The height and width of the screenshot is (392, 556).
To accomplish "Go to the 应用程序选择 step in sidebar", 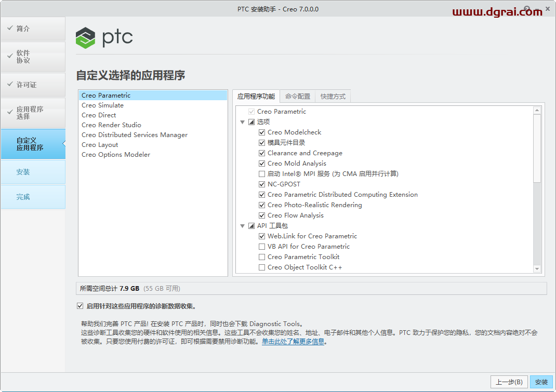I will (33, 113).
